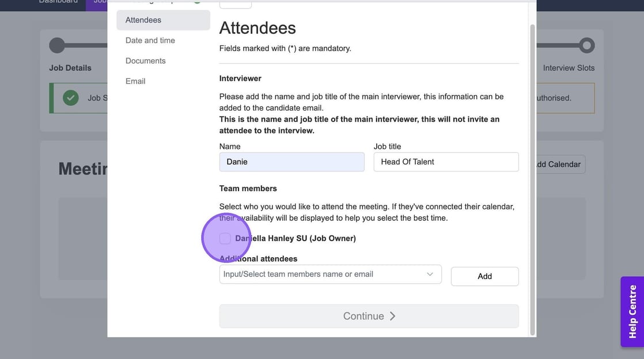Go to the Email section
Viewport: 644px width, 359px height.
tap(135, 81)
